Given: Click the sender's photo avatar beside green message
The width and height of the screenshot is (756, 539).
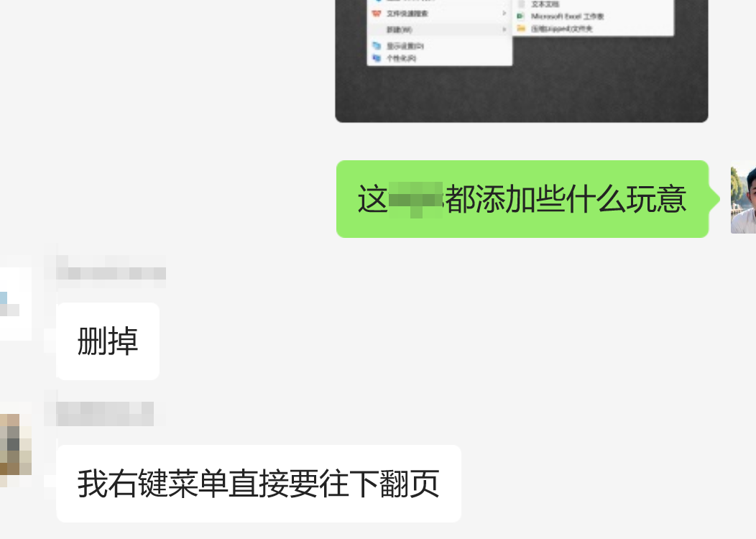Looking at the screenshot, I should click(743, 198).
